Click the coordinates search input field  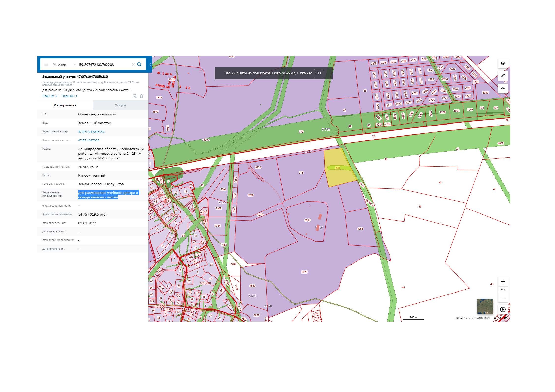(x=103, y=65)
